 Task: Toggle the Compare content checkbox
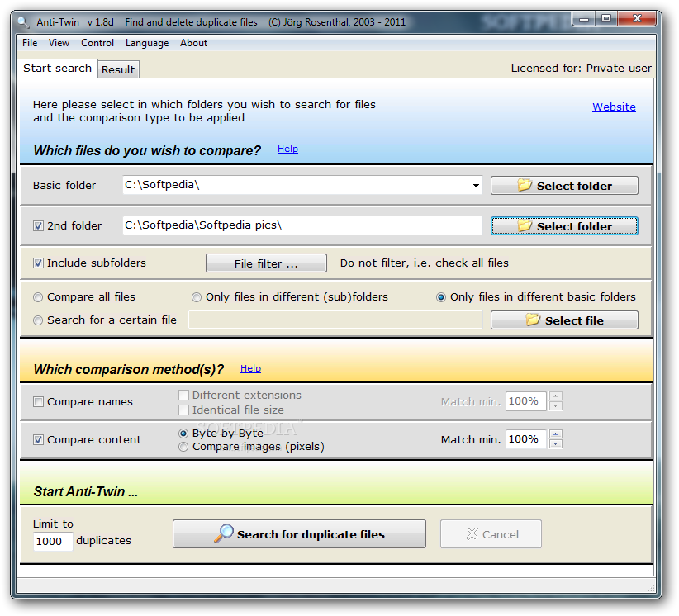click(x=39, y=440)
